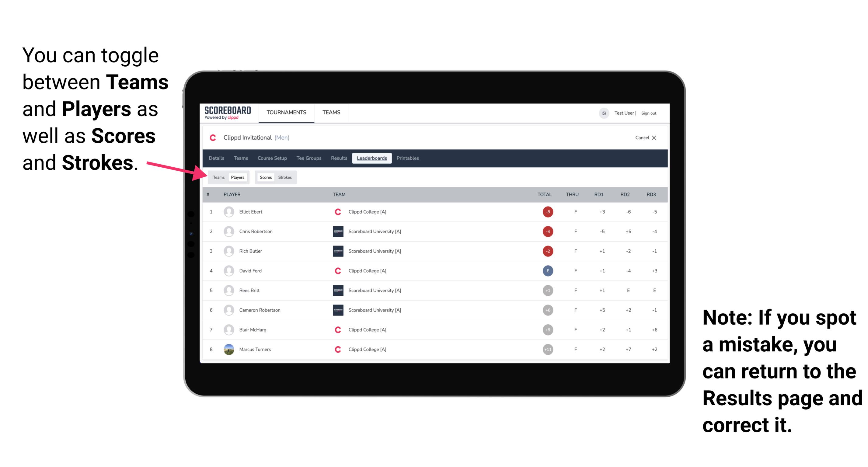Click the Printables tab
Viewport: 868px width, 467px height.
408,158
